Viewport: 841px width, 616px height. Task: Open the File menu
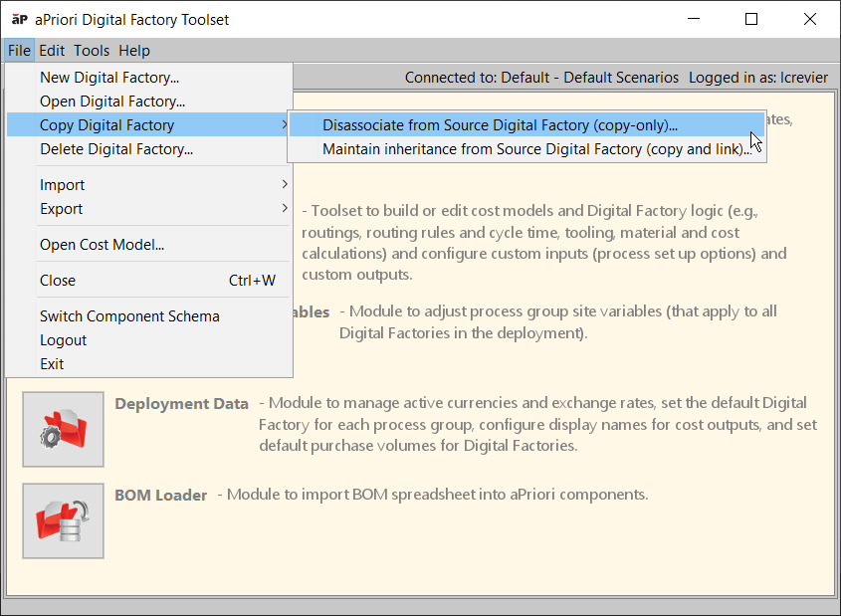tap(19, 51)
